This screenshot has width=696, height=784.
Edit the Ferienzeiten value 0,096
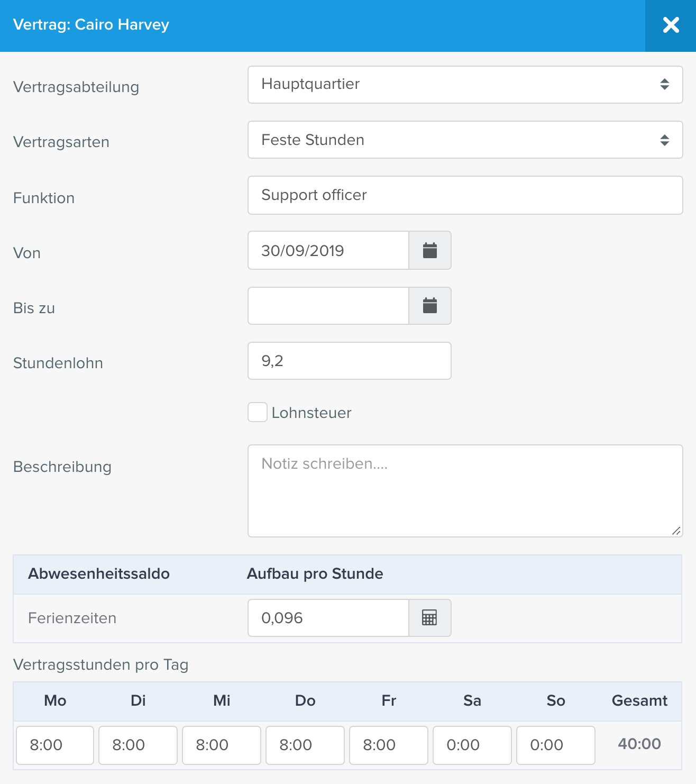click(x=328, y=618)
